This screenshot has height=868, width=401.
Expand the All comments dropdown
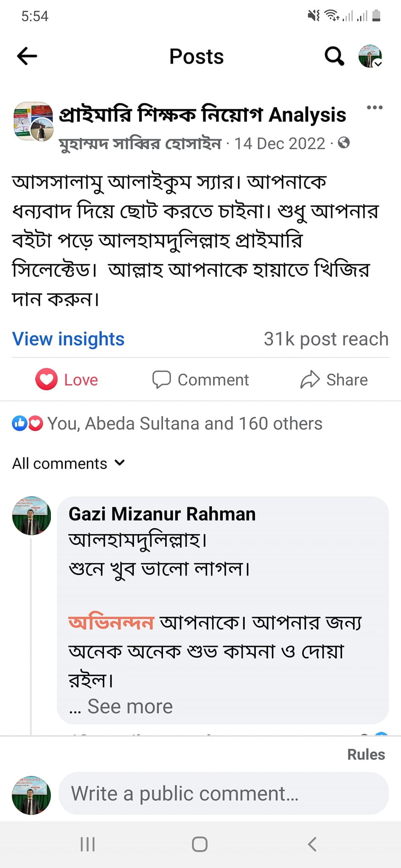[68, 463]
